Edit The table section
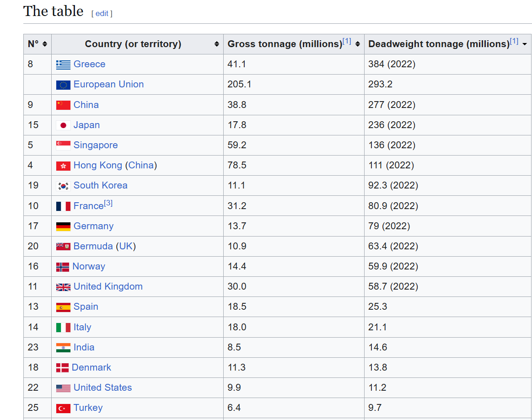Viewport: 532px width, 420px height. pos(102,14)
